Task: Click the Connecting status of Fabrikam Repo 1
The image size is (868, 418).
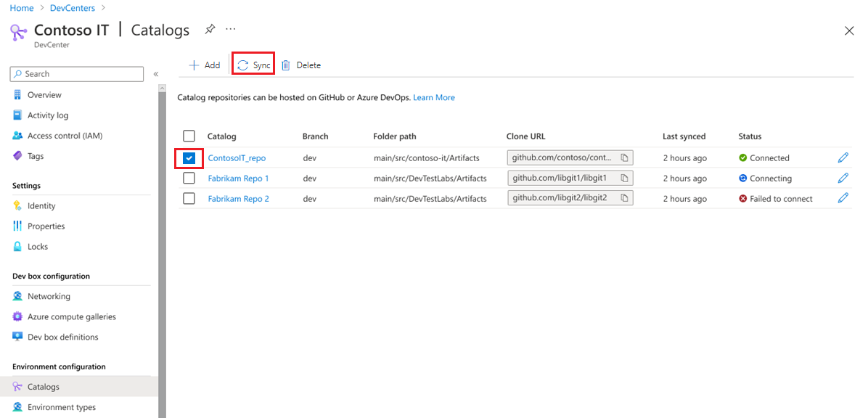Action: pos(765,179)
